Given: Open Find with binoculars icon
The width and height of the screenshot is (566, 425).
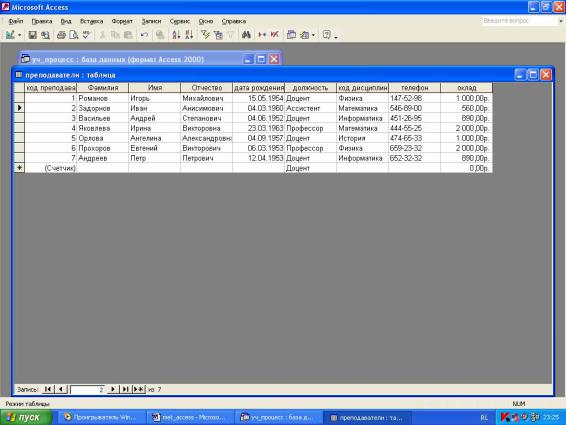Looking at the screenshot, I should [x=246, y=35].
